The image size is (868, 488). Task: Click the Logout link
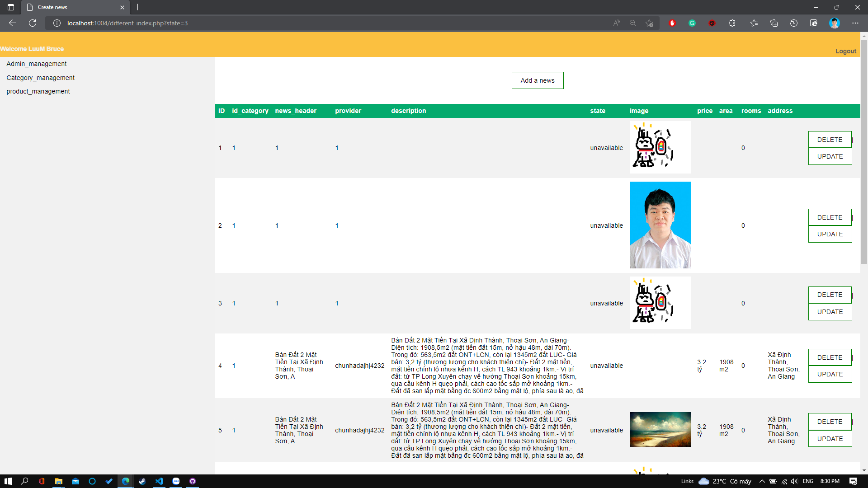(845, 51)
